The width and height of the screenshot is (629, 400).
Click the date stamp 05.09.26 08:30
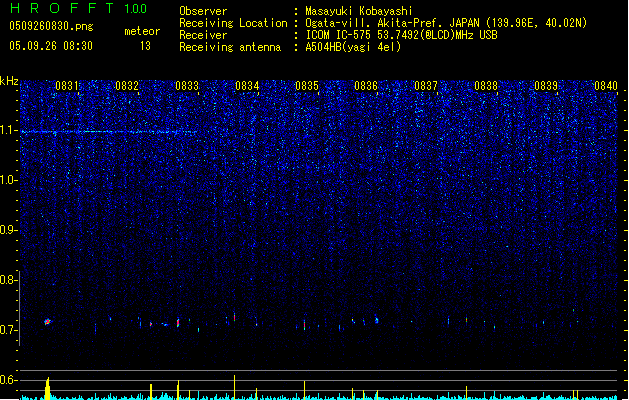tap(51, 46)
